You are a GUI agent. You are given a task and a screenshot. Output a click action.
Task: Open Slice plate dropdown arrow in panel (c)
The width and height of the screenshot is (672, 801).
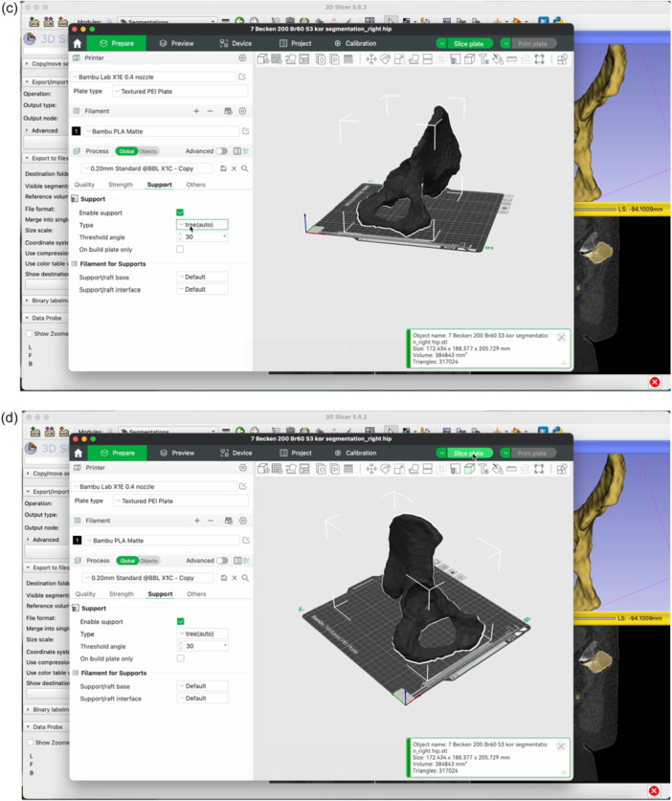coord(441,44)
